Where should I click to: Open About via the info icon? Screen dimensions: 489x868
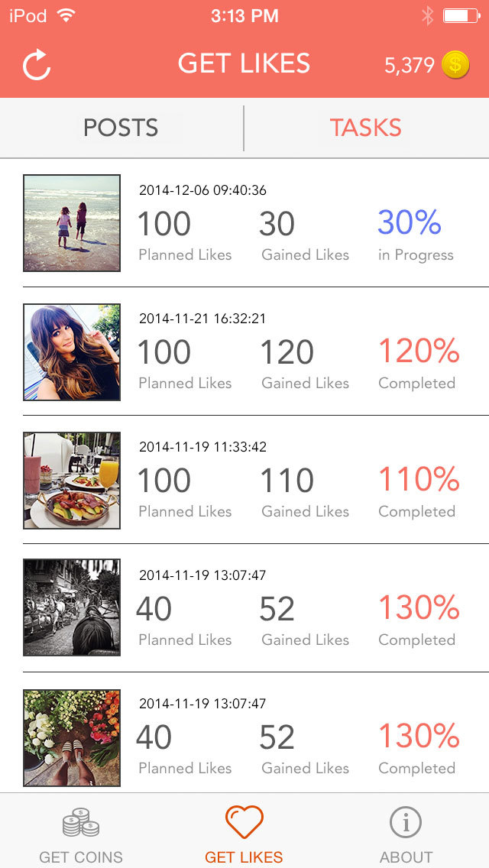click(x=406, y=823)
